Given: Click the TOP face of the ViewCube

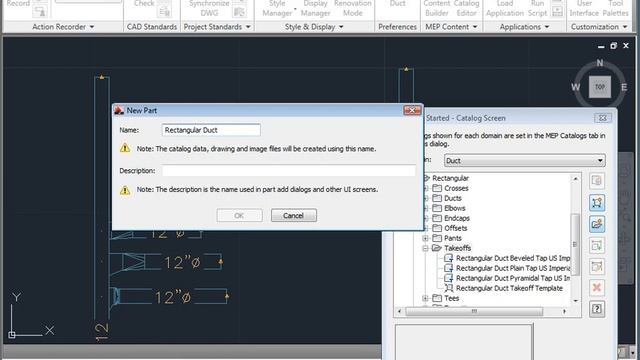Looking at the screenshot, I should [x=600, y=87].
